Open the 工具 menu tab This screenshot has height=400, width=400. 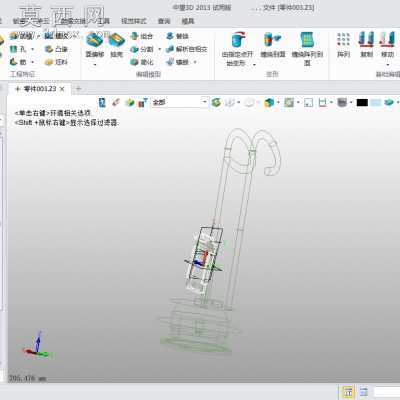point(103,21)
